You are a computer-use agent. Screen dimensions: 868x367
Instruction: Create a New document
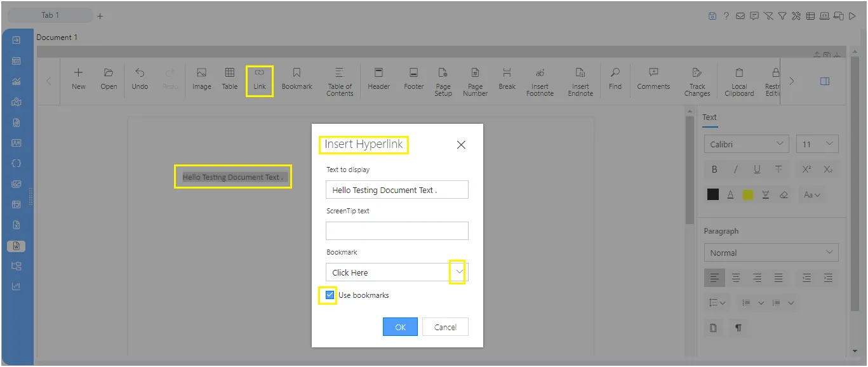coord(79,80)
